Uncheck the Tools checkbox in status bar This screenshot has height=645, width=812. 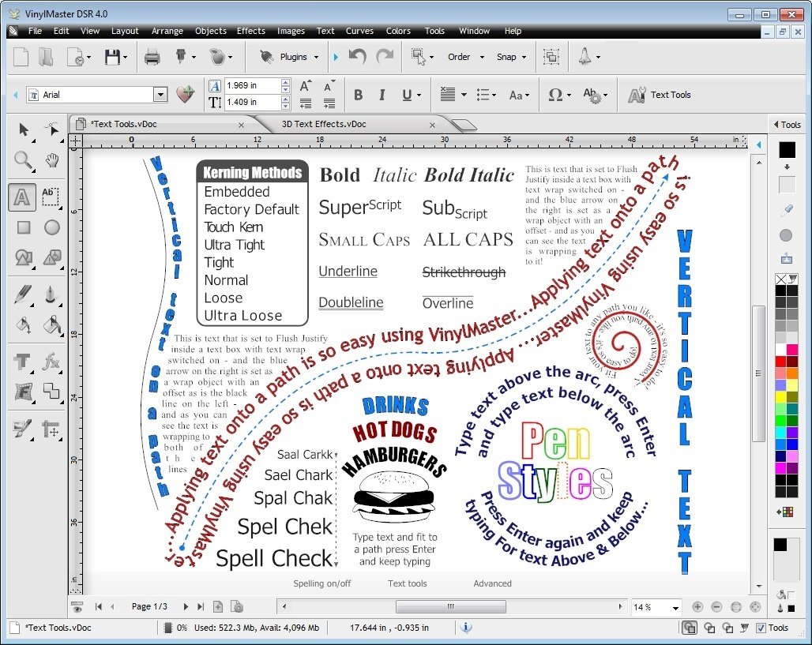click(x=761, y=628)
